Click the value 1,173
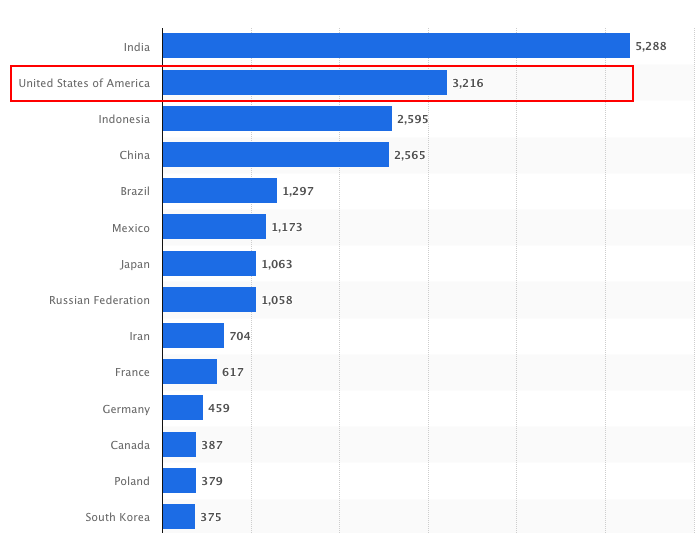698x533 pixels. pos(287,228)
